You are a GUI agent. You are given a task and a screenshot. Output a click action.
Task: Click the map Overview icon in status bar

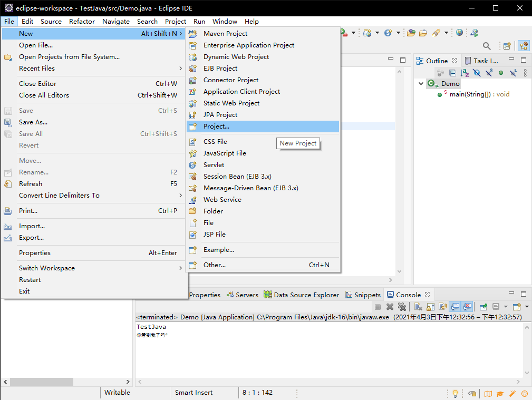[x=488, y=394]
